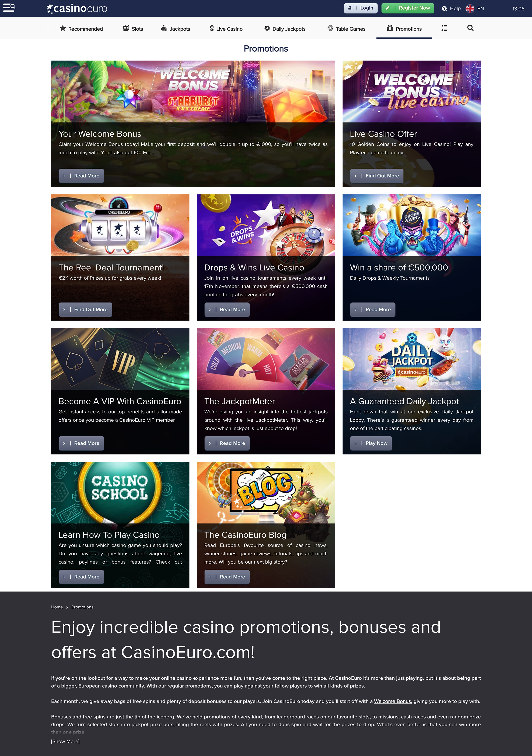Click the green Register Now button

coord(408,8)
